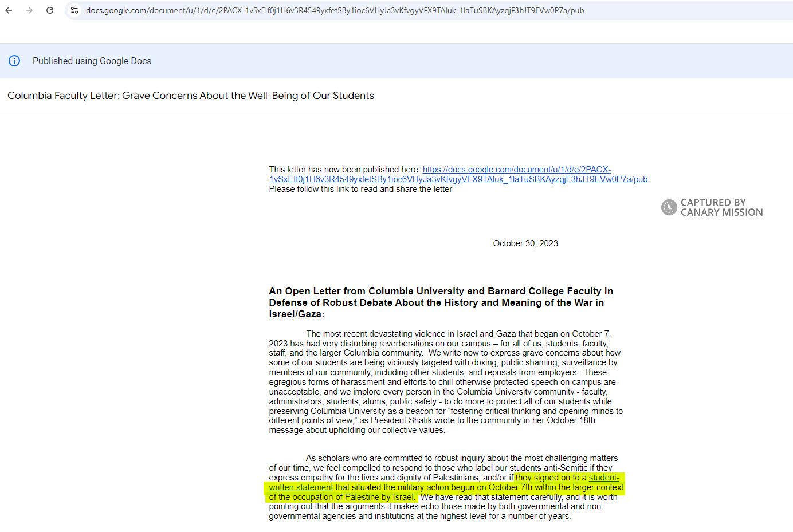793x532 pixels.
Task: Click the October 30, 2023 date line
Action: 524,243
